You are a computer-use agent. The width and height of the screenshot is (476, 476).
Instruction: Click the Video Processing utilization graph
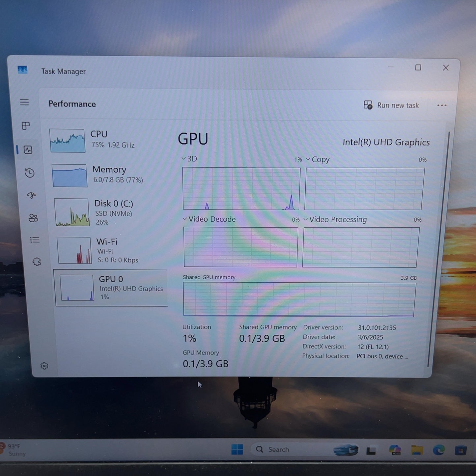361,247
